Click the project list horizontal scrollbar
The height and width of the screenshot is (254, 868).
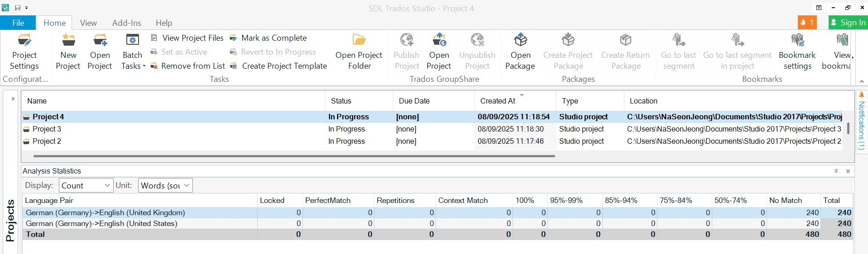294,156
